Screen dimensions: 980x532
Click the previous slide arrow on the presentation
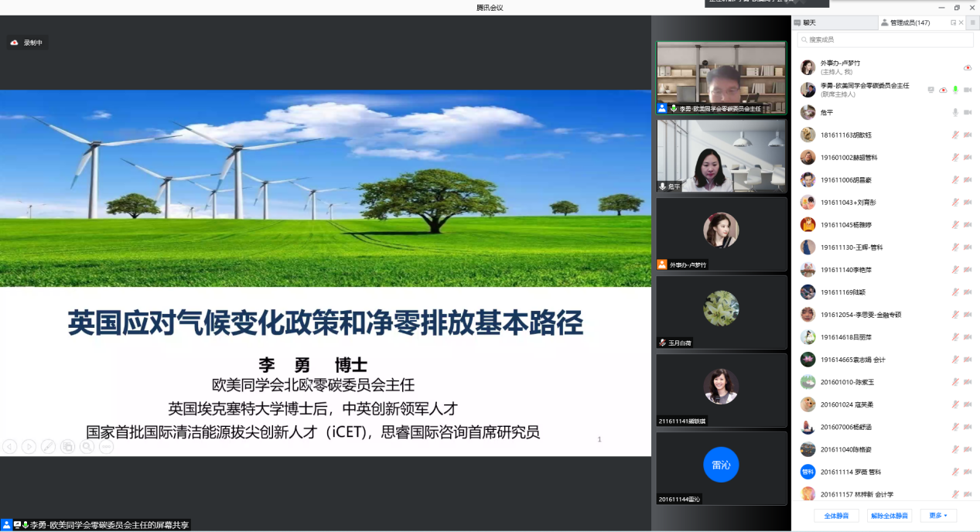(x=10, y=446)
